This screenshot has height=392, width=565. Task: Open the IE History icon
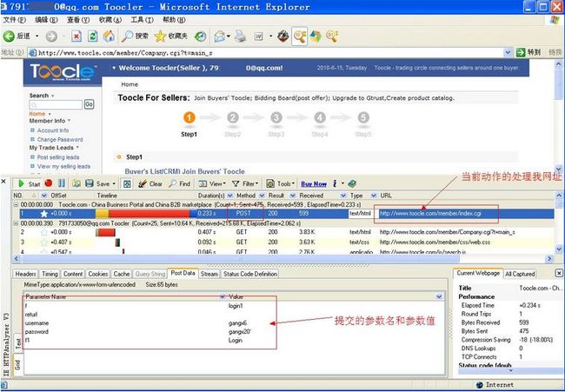tap(200, 36)
